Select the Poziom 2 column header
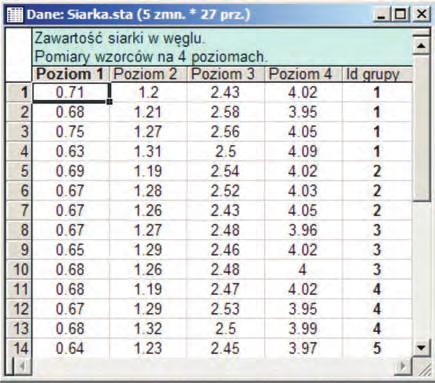This screenshot has height=383, width=435. (x=148, y=74)
